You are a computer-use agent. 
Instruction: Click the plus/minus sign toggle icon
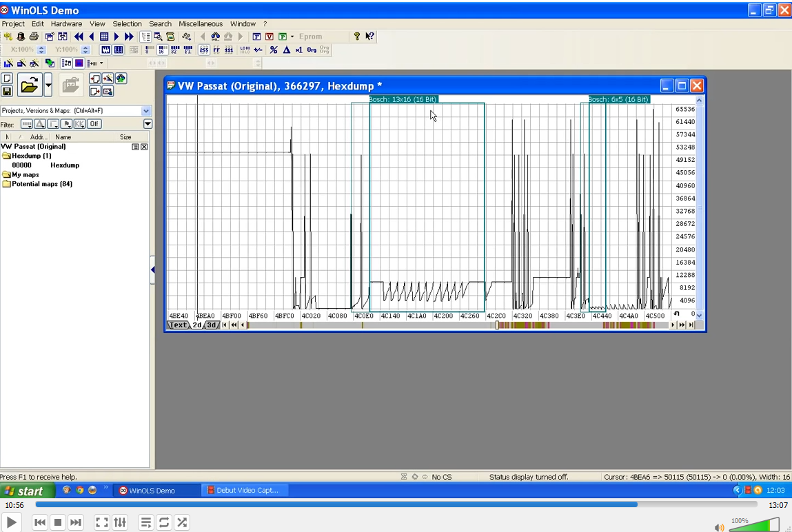pos(258,50)
